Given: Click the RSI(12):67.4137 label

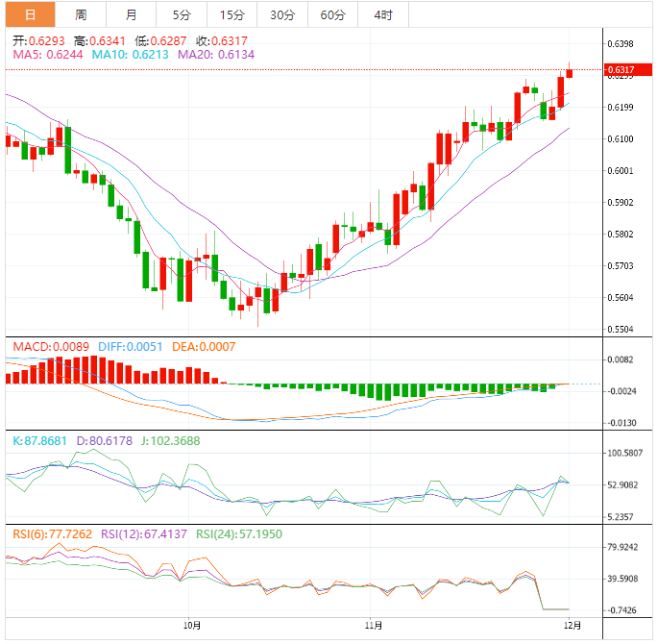Looking at the screenshot, I should click(143, 534).
